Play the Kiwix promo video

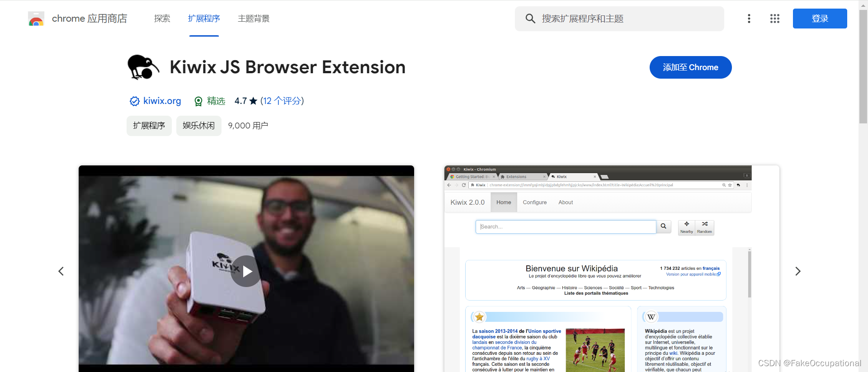[x=246, y=271]
